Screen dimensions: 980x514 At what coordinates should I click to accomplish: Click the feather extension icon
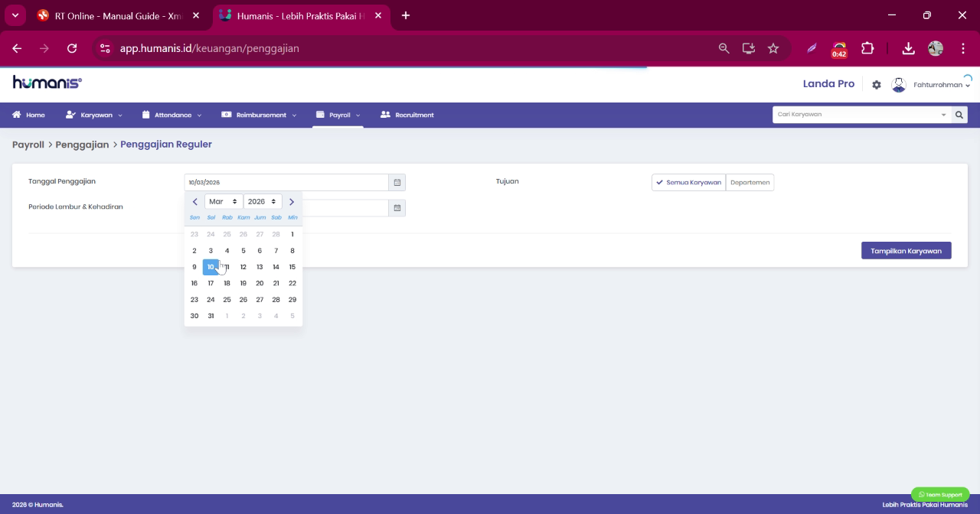(812, 48)
